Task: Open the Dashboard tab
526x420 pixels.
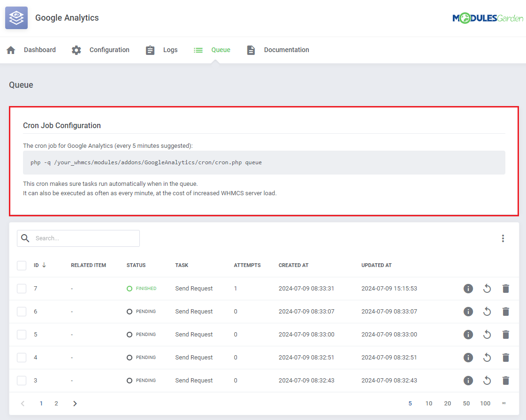Action: tap(39, 50)
